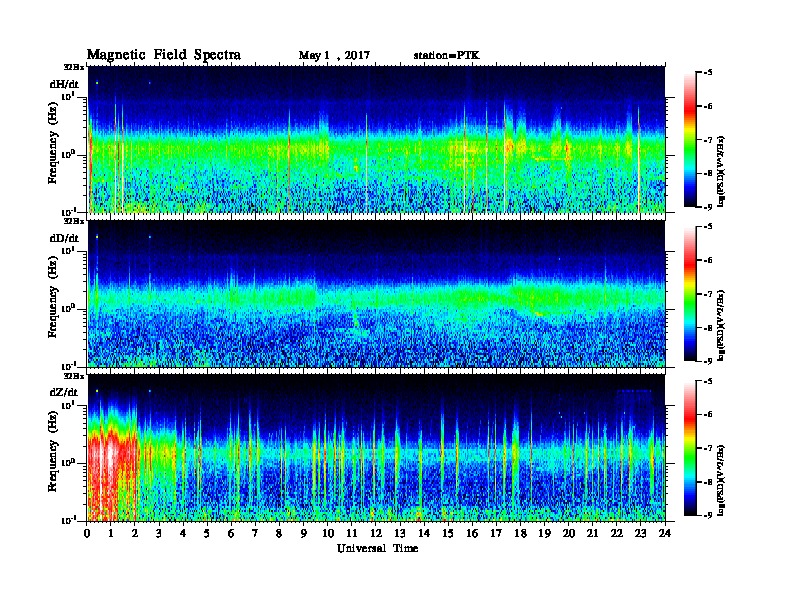The height and width of the screenshot is (612, 792).
Task: Select the dZ/dt panel label
Action: [64, 392]
